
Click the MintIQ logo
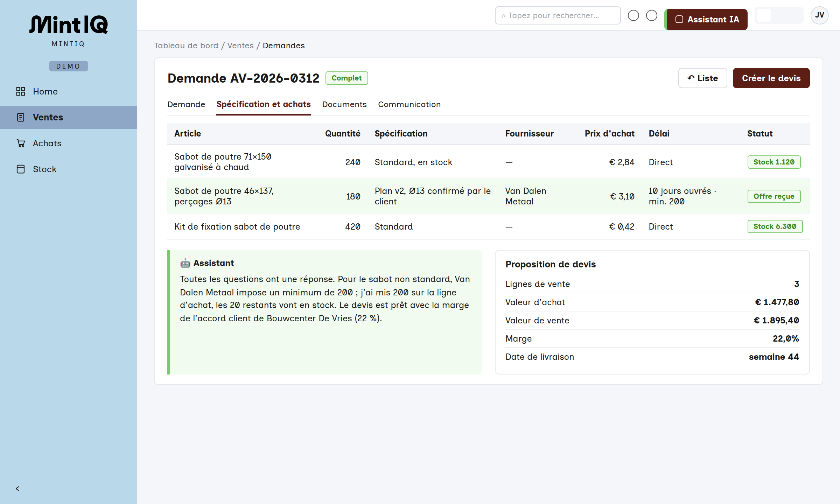pos(69,24)
